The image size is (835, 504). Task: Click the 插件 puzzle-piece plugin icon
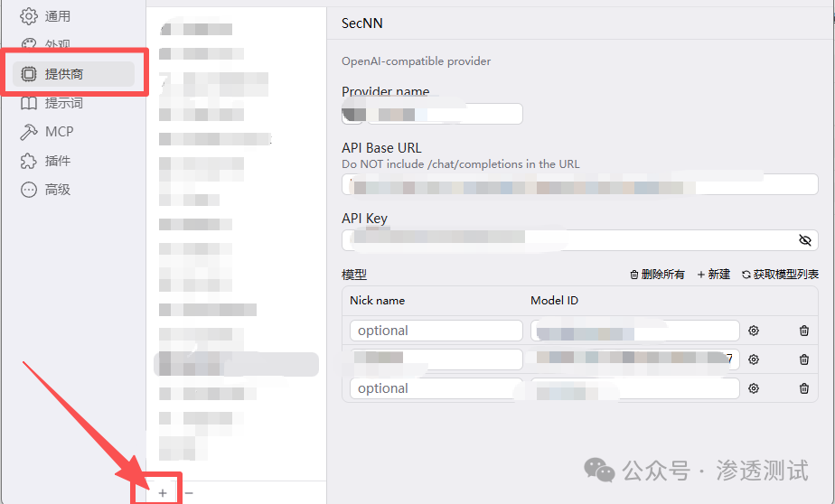(28, 161)
